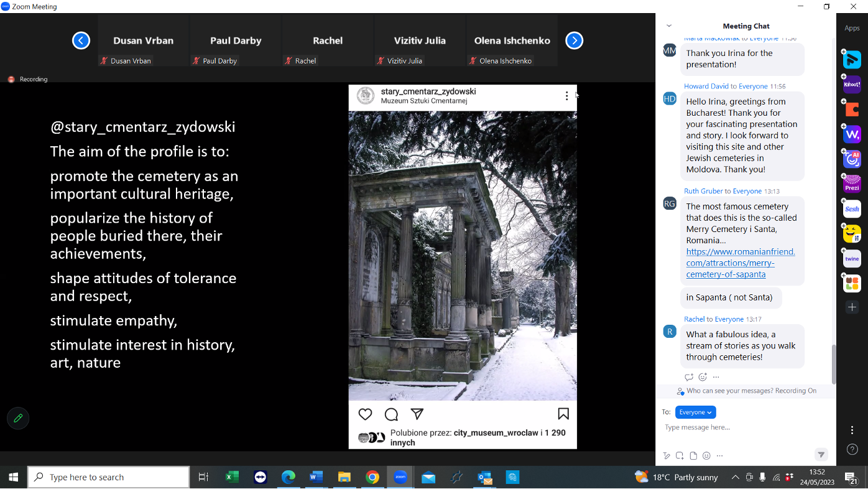Launch Kahoot from the Apps sidebar

coord(851,84)
